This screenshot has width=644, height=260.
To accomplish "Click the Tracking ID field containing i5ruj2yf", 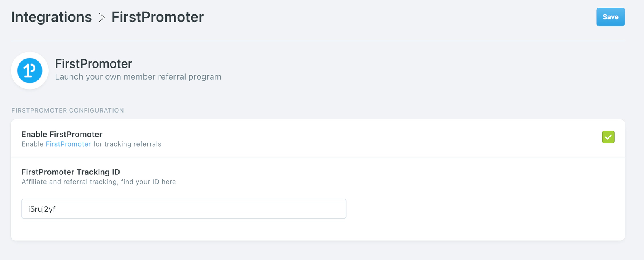I will point(184,209).
